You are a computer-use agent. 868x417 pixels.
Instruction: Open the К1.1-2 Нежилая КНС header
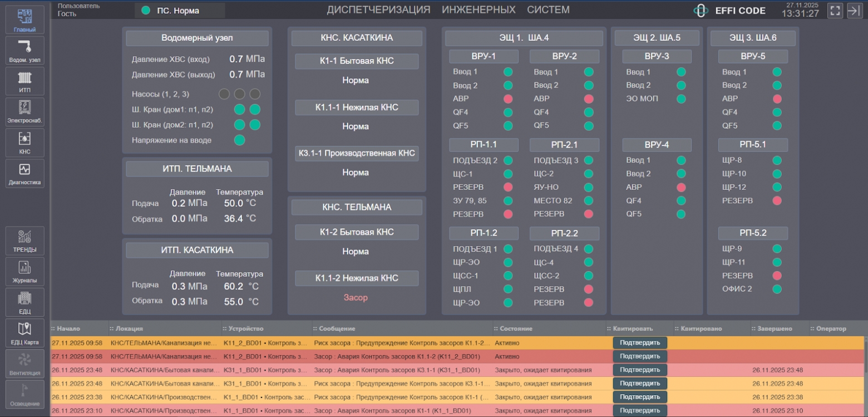[x=357, y=278]
